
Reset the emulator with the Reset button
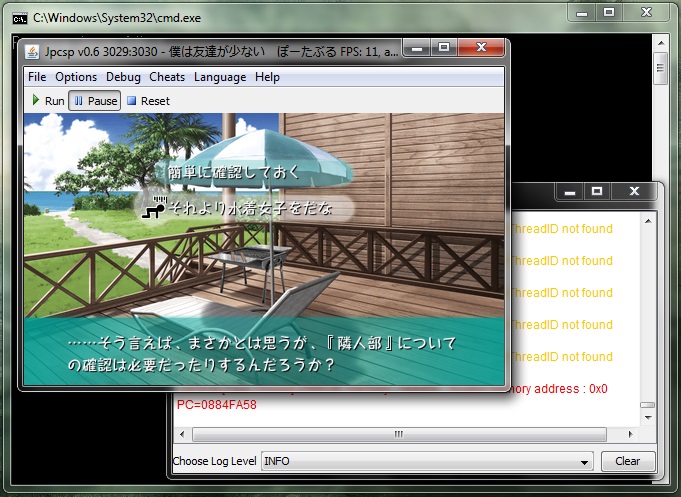pos(148,101)
